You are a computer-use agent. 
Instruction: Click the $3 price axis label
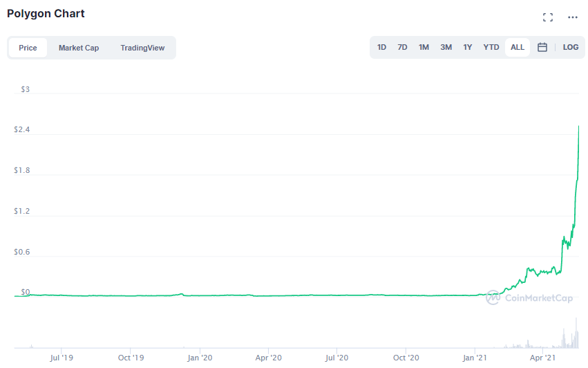[x=25, y=89]
